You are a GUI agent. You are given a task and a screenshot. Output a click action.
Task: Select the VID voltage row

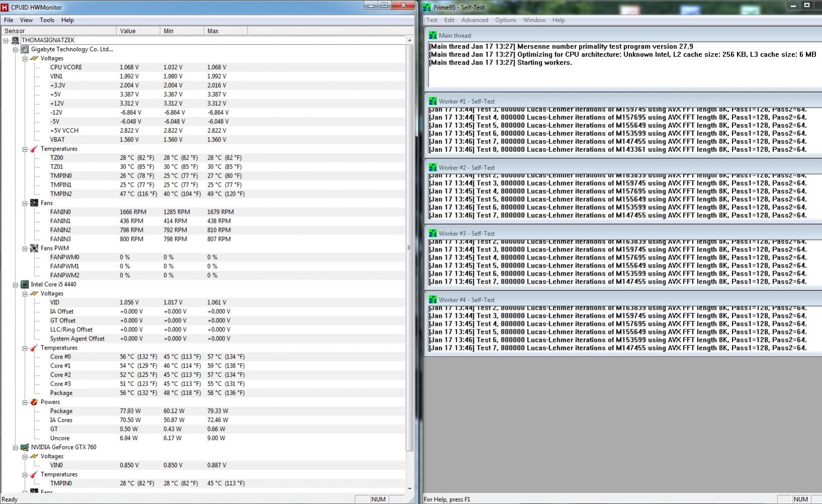tap(203, 303)
